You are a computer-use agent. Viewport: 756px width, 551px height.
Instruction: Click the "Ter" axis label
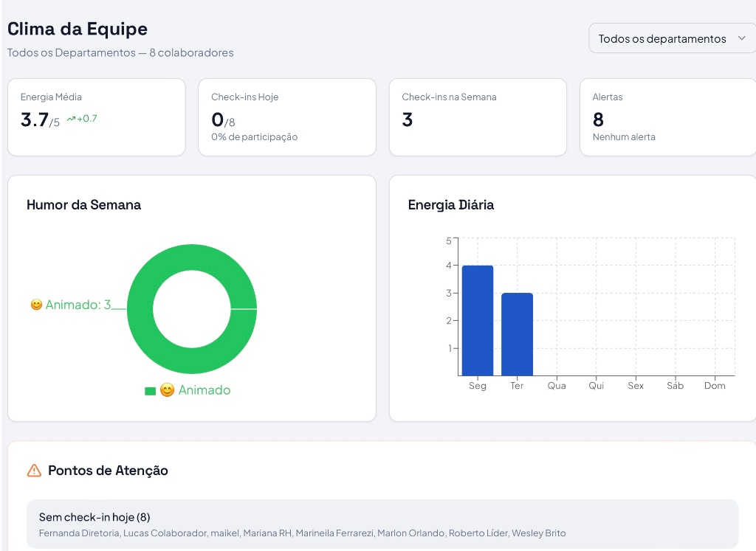pyautogui.click(x=517, y=385)
